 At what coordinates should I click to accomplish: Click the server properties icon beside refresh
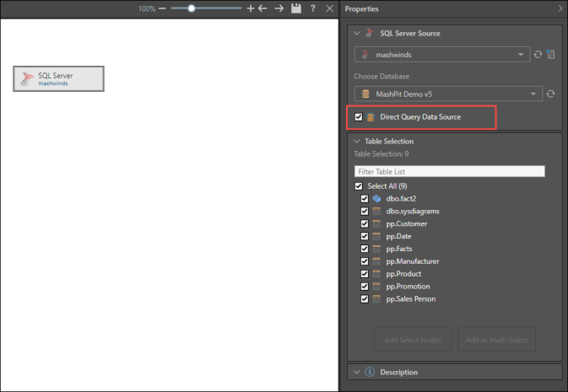[x=550, y=55]
